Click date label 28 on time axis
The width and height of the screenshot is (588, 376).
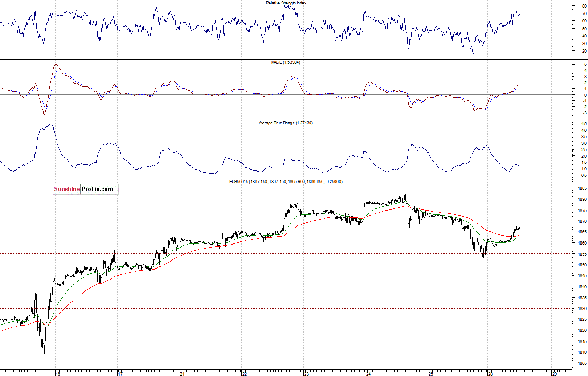click(490, 373)
